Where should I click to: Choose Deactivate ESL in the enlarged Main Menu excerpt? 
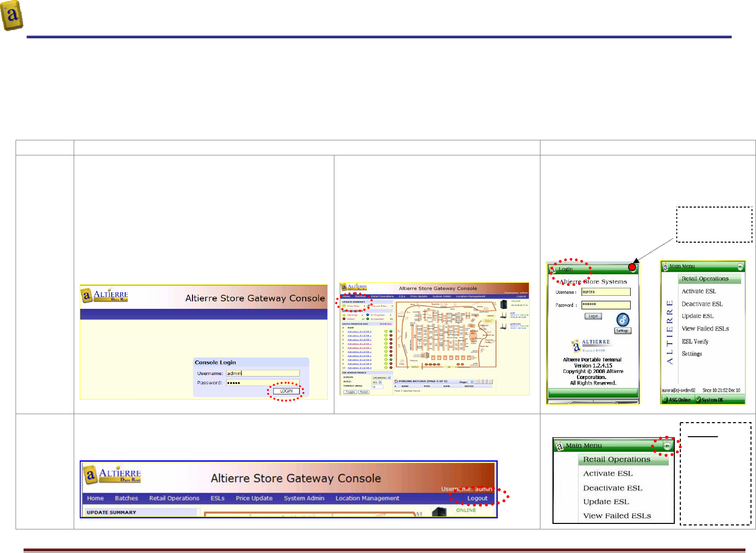tap(613, 488)
